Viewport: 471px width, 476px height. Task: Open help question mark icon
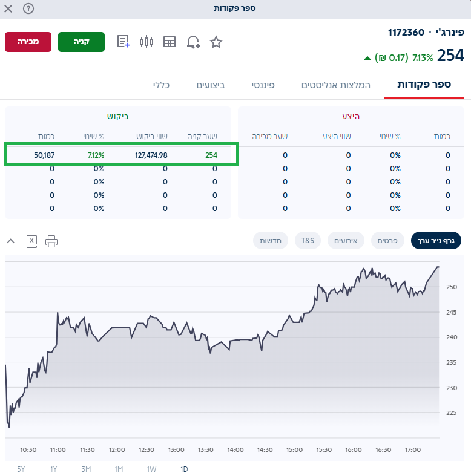[28, 8]
